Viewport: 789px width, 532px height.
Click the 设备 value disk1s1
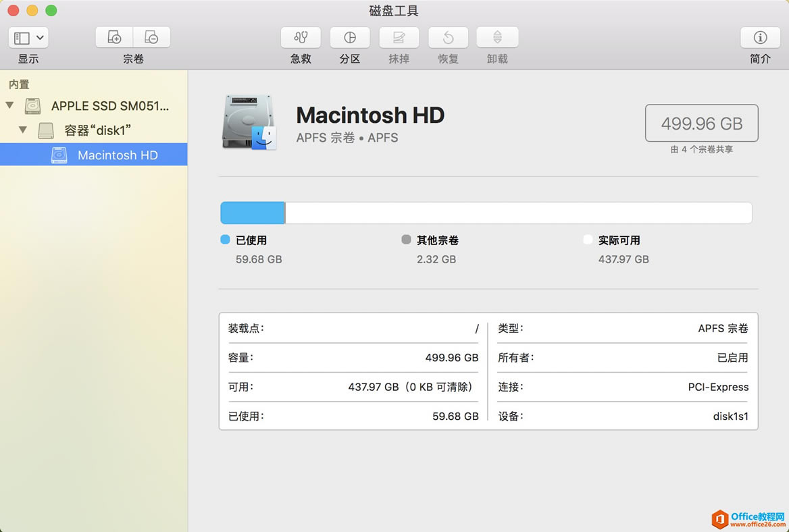pos(731,417)
